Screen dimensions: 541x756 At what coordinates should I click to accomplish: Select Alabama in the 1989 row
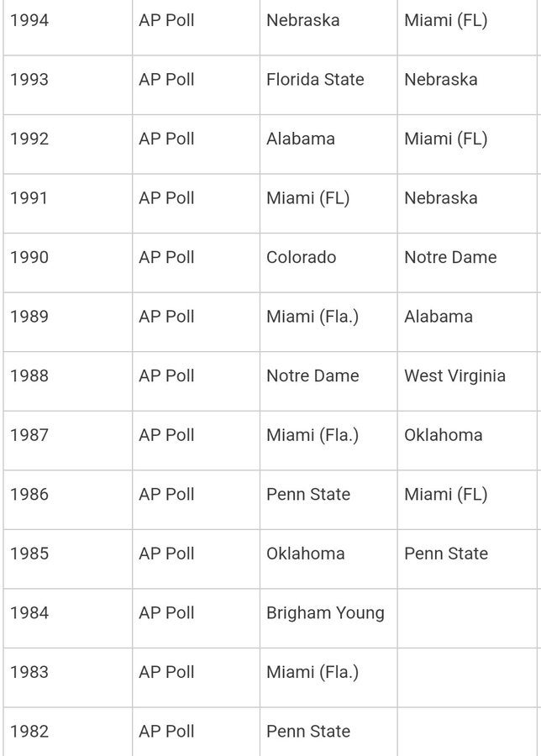tap(438, 317)
